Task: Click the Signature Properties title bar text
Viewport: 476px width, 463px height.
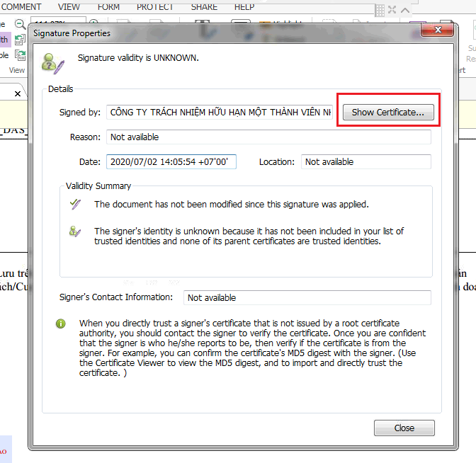Action: coord(72,33)
